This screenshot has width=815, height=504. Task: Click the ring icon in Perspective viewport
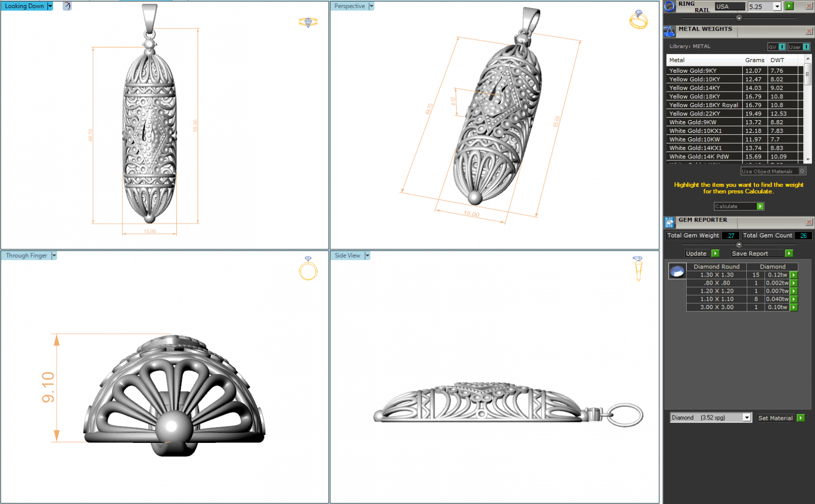(x=638, y=20)
